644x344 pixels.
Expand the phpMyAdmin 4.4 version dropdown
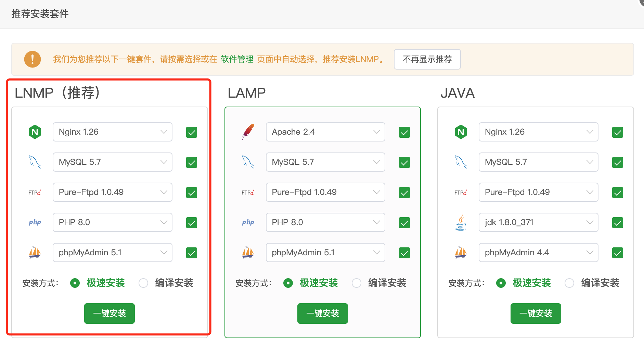538,253
